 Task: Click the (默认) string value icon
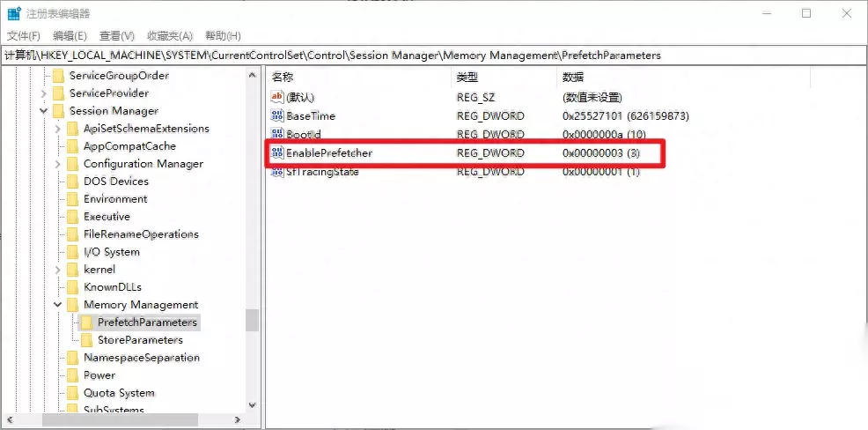[x=276, y=98]
